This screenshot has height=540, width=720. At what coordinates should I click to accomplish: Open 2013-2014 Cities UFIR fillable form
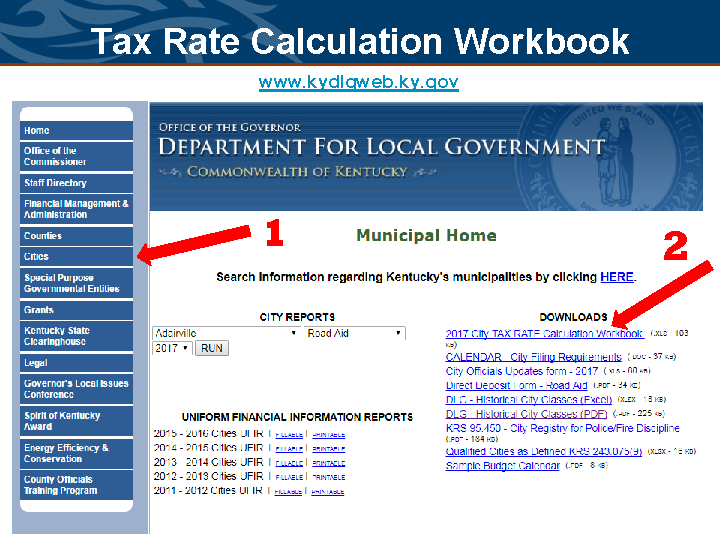pyautogui.click(x=289, y=463)
